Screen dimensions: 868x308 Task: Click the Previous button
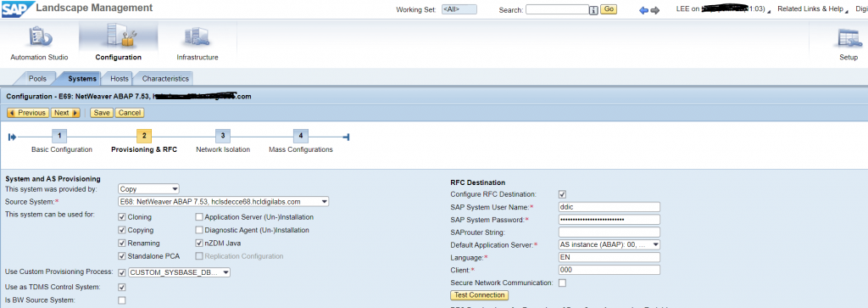point(28,113)
